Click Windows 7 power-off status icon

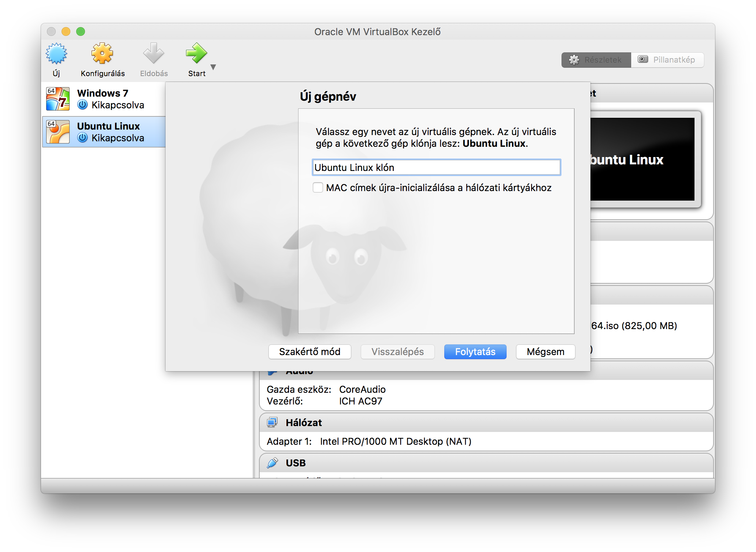(x=83, y=105)
